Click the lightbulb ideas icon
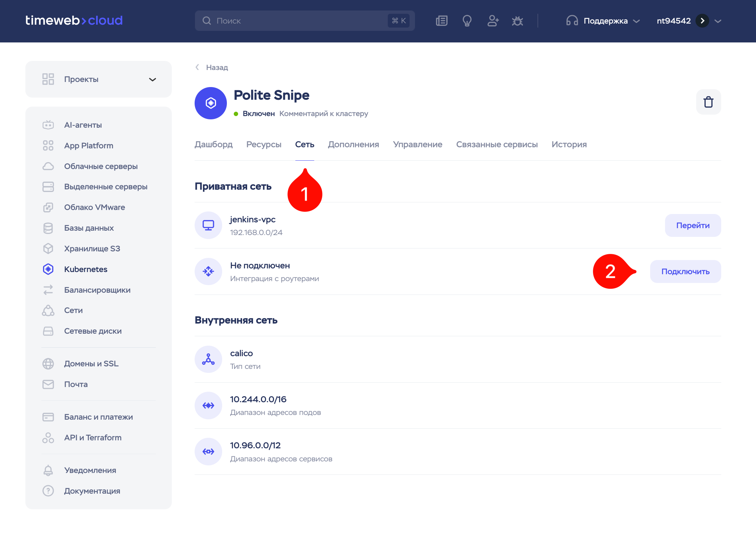 click(x=467, y=21)
